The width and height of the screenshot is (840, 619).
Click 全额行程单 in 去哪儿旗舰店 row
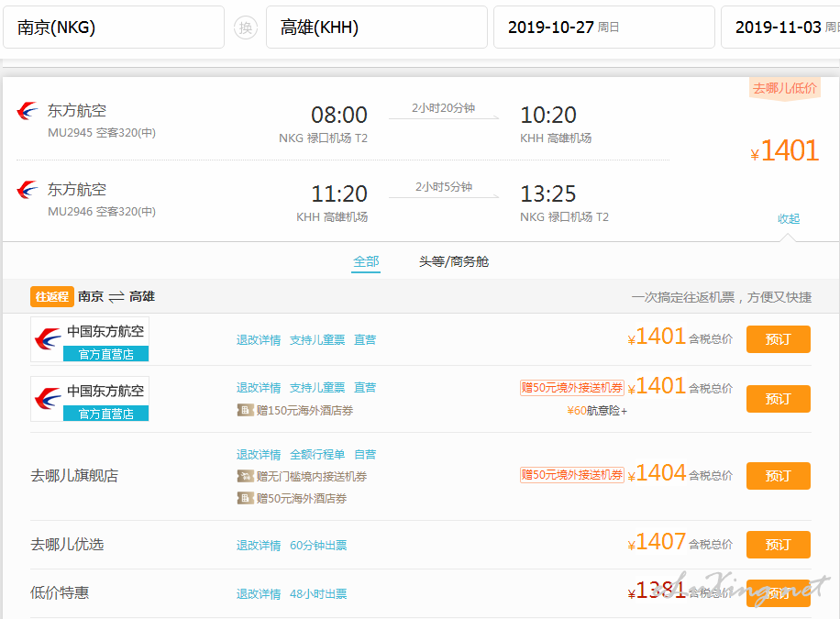317,455
